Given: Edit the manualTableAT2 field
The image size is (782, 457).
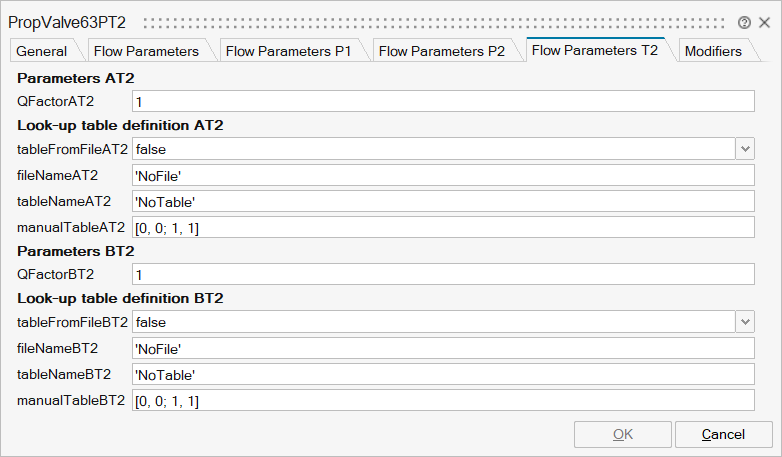Looking at the screenshot, I should click(443, 228).
